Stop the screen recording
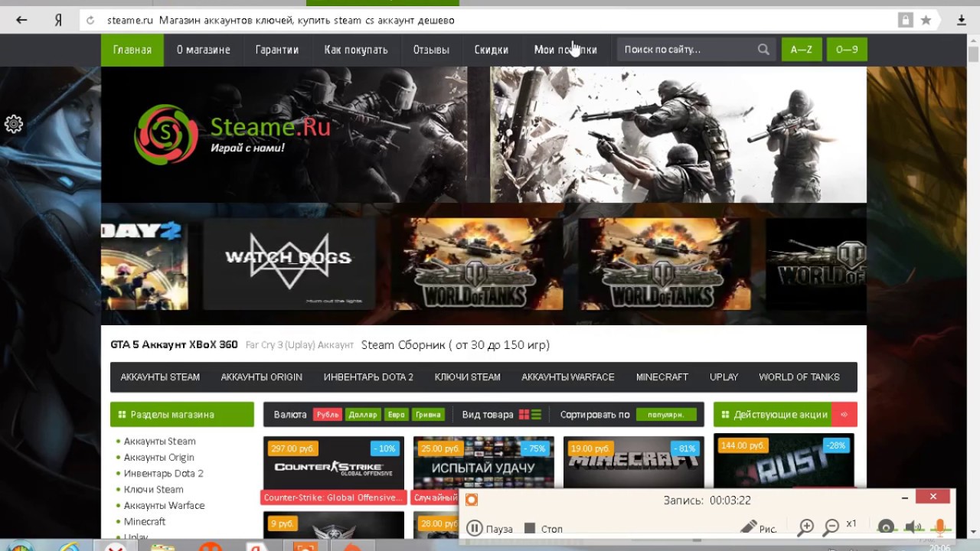 point(544,528)
